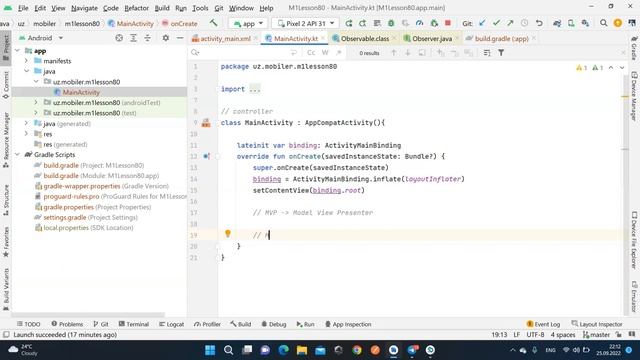
Task: Select MainActivity in project tree
Action: point(81,92)
